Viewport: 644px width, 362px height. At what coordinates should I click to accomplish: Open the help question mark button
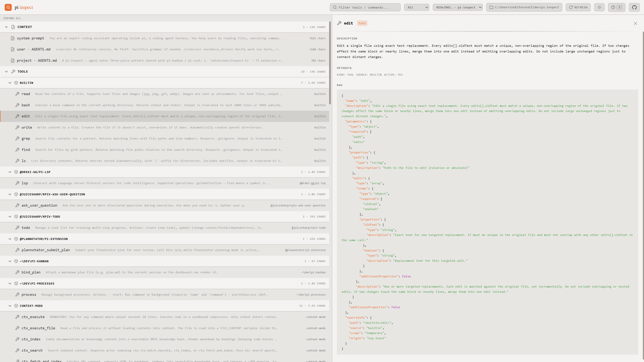616,7
